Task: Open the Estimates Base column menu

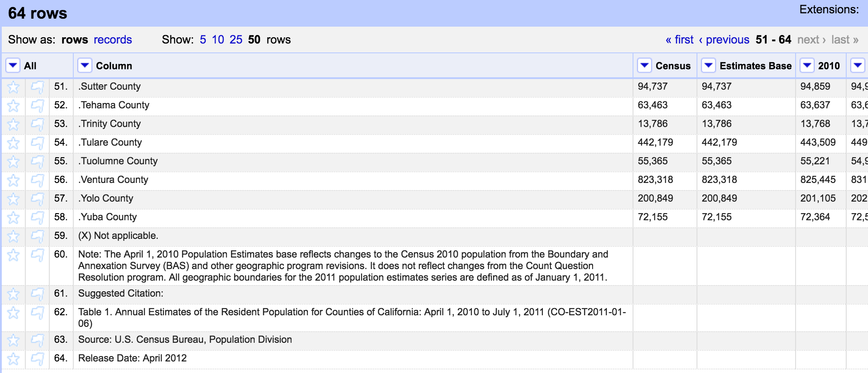Action: 708,66
